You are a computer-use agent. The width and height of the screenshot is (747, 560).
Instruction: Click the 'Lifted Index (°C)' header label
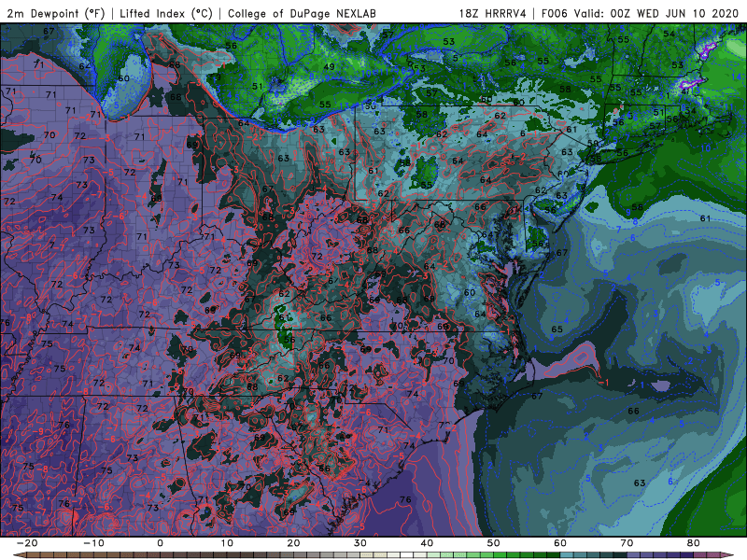point(166,13)
